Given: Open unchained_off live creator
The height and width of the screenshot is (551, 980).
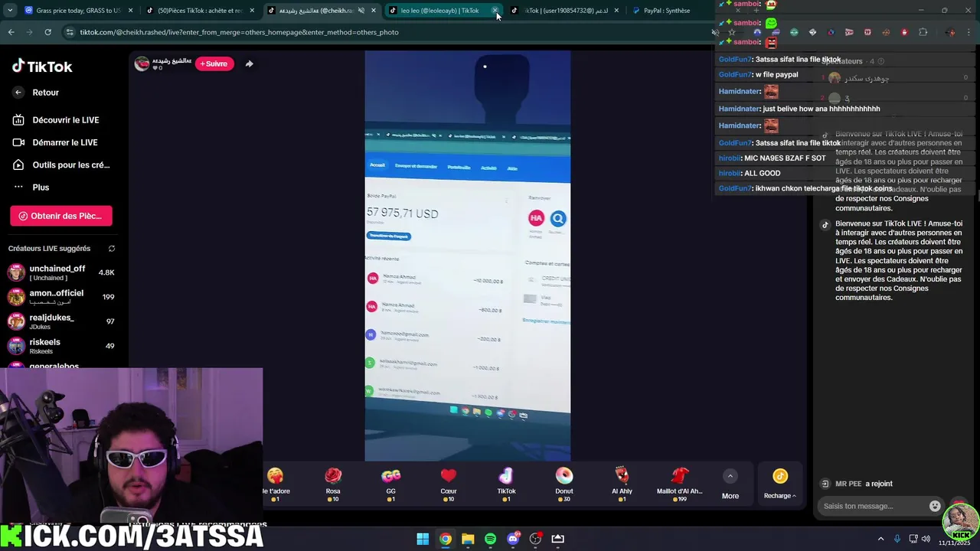Looking at the screenshot, I should [61, 272].
